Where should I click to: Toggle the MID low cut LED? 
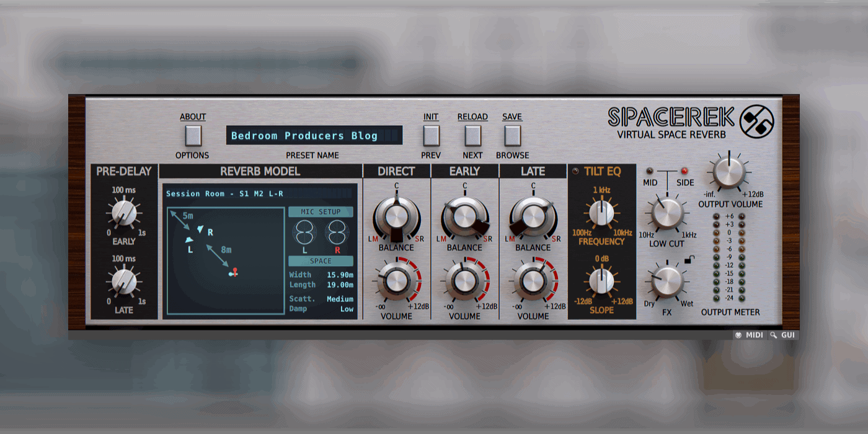click(x=650, y=170)
